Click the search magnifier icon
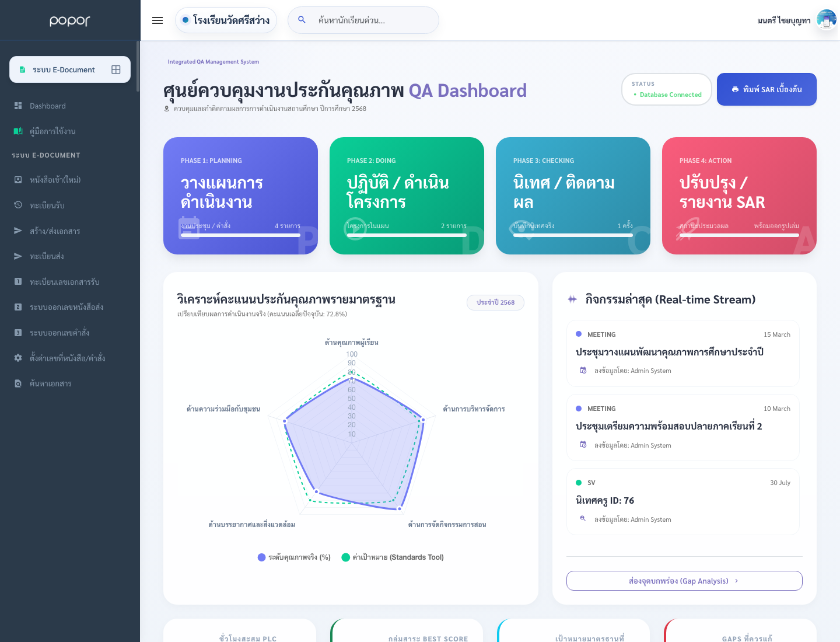The width and height of the screenshot is (840, 642). pos(302,20)
